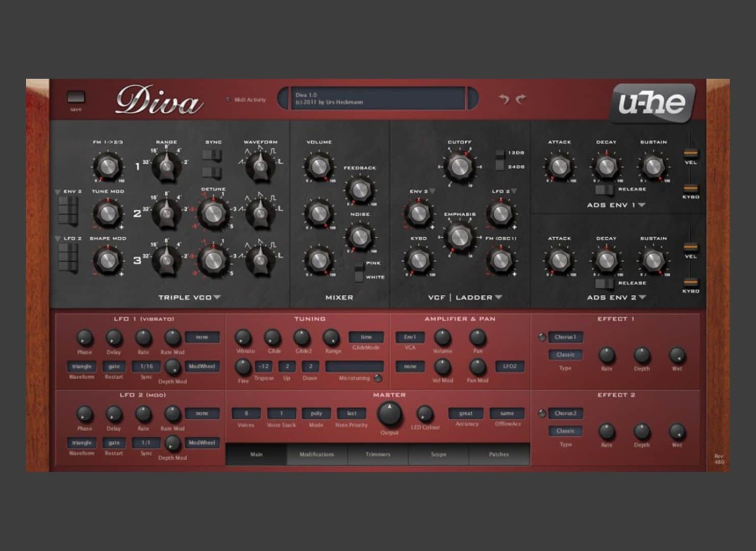This screenshot has height=551, width=756.
Task: Open the VCF Ladder filter dropdown
Action: coord(498,297)
